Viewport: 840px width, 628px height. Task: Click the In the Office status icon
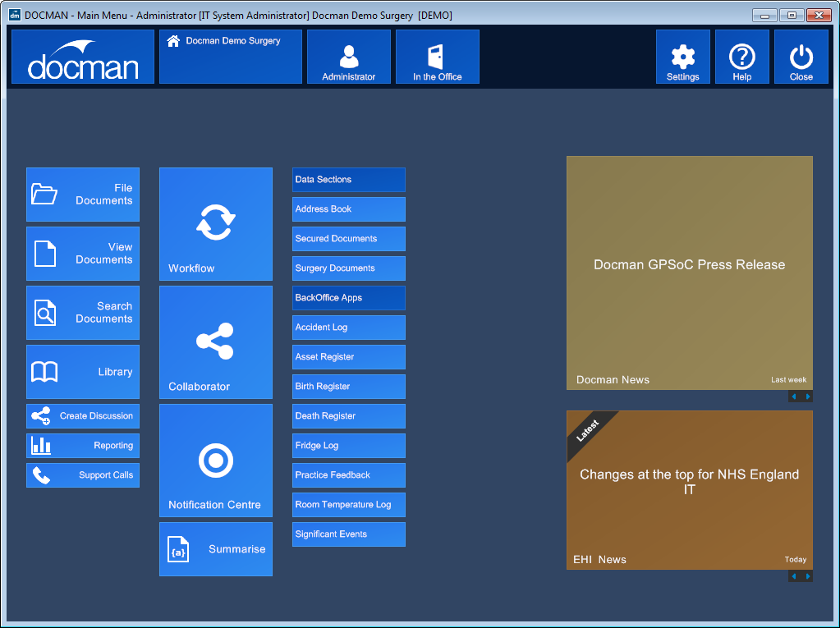[437, 57]
